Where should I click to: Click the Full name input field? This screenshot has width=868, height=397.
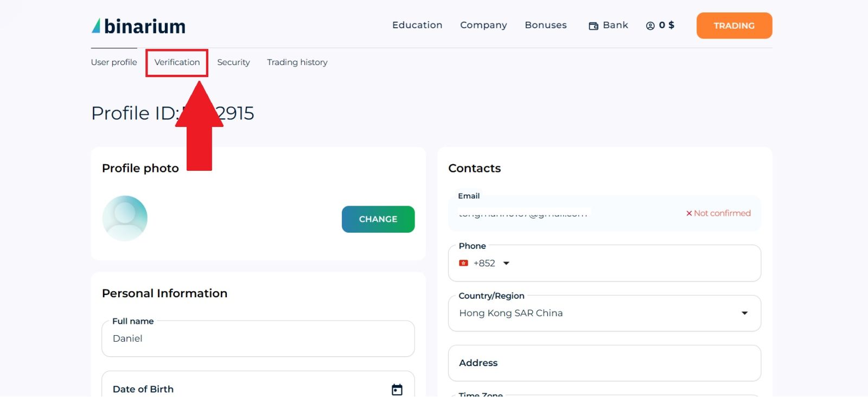click(x=258, y=339)
